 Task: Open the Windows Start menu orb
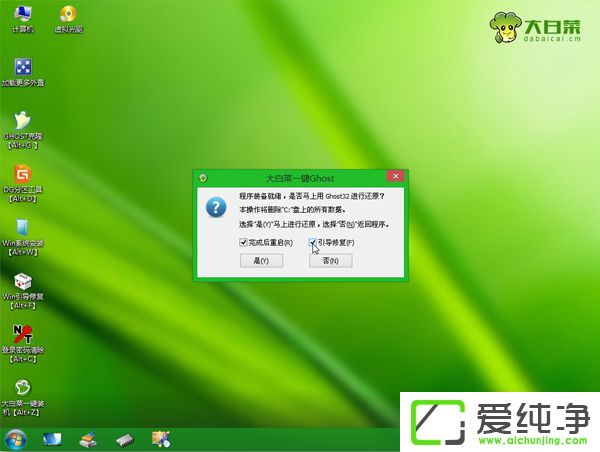(x=15, y=438)
